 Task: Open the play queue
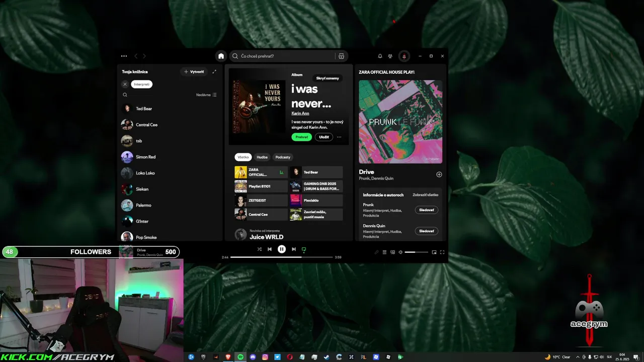click(x=384, y=252)
